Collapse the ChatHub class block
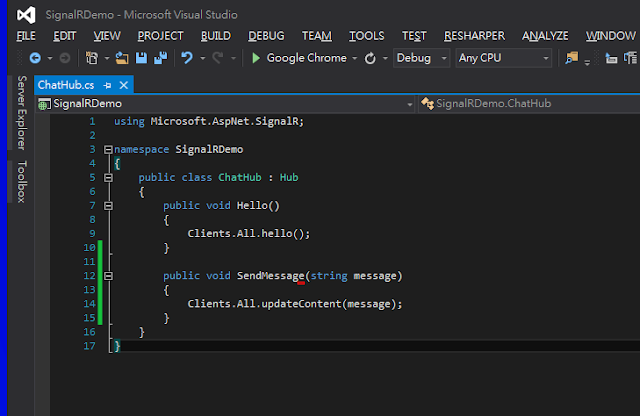The width and height of the screenshot is (640, 416). [x=108, y=178]
